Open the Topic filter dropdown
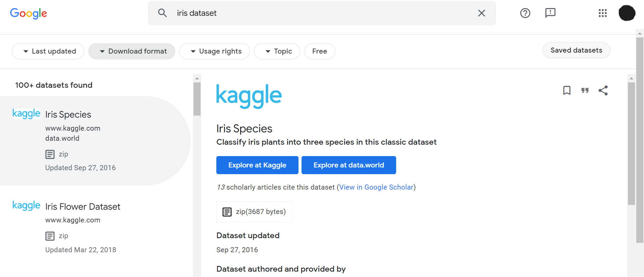This screenshot has width=644, height=277. pos(277,51)
